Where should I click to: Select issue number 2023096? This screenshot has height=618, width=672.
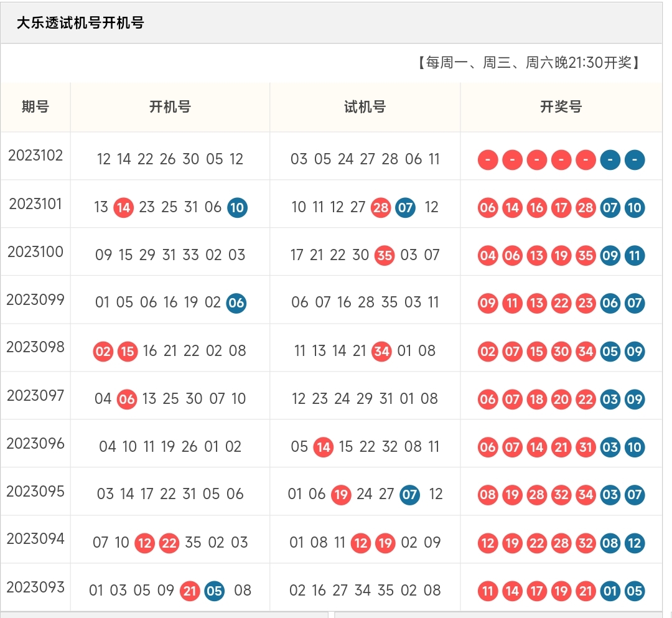(35, 443)
